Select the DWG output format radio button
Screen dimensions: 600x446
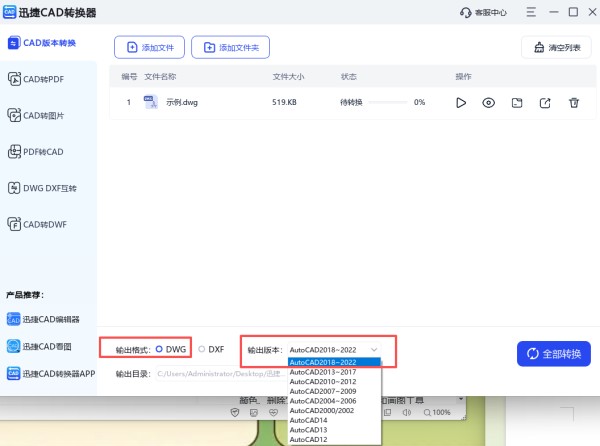coord(160,349)
